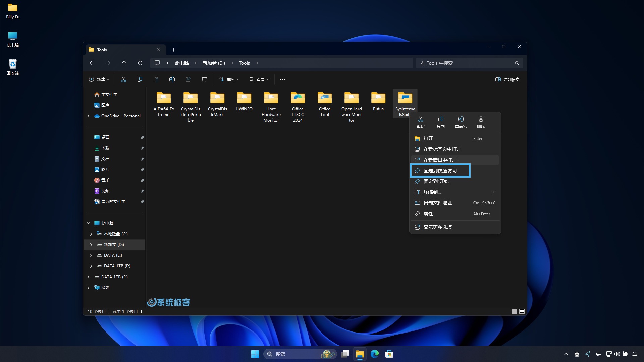
Task: Toggle thumbnail view icon in status bar
Action: [x=522, y=311]
